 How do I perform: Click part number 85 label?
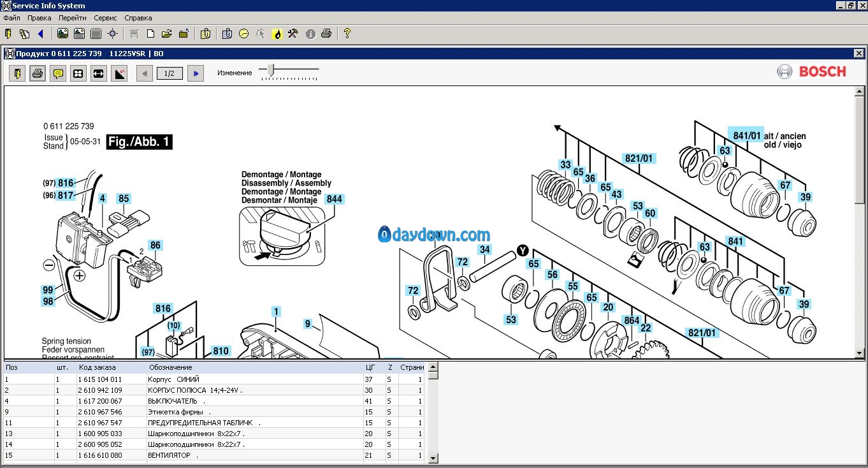[124, 198]
